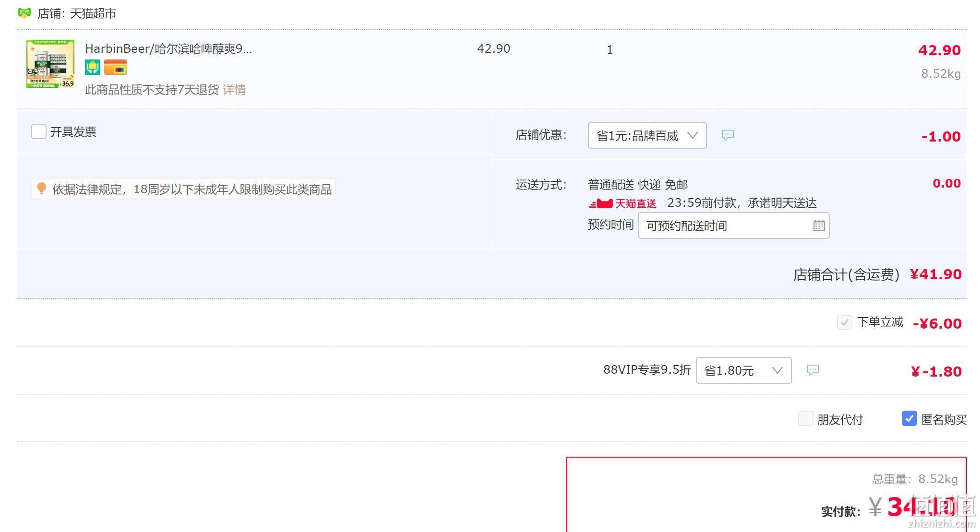The image size is (980, 532).
Task: Click the 0.00 shipping fee amount
Action: coord(946,183)
